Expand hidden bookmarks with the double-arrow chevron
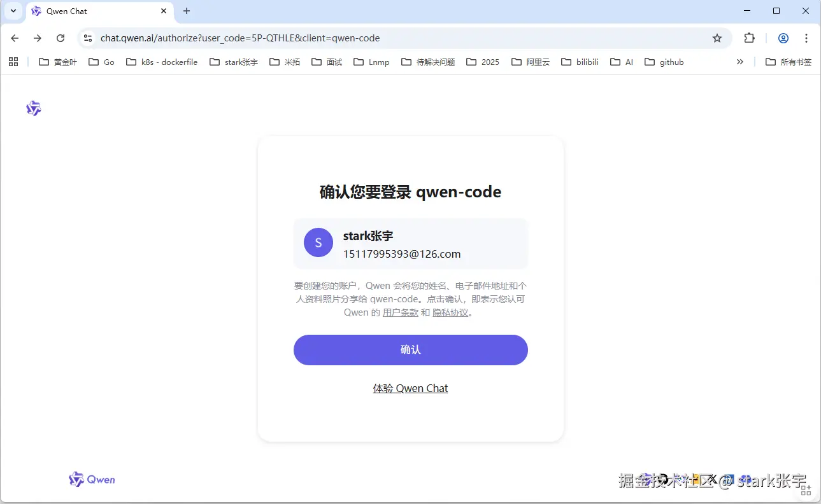821x504 pixels. (x=739, y=62)
